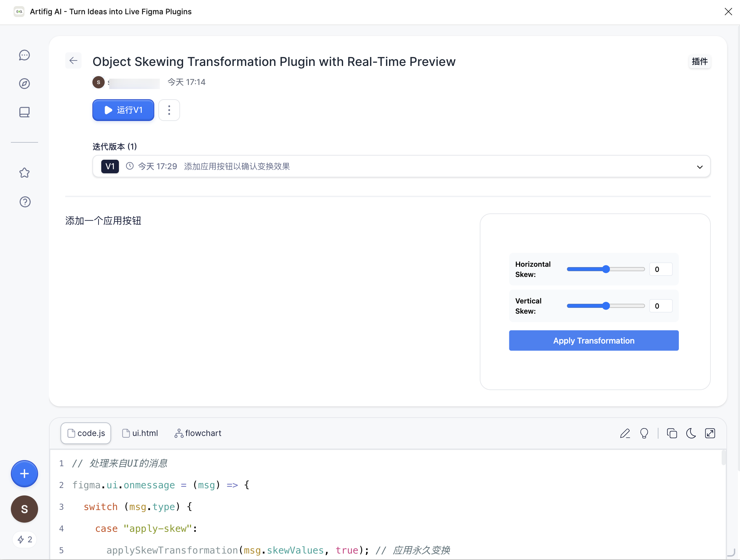
Task: Open the help question mark icon
Action: (25, 202)
